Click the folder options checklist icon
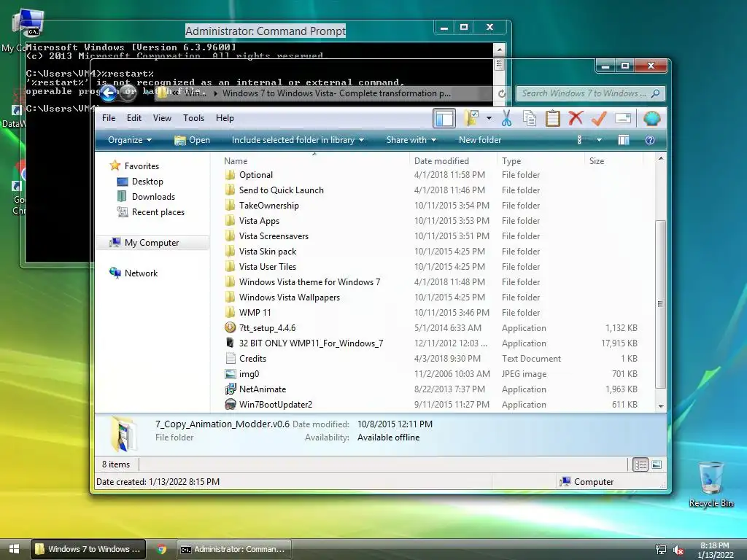 472,118
